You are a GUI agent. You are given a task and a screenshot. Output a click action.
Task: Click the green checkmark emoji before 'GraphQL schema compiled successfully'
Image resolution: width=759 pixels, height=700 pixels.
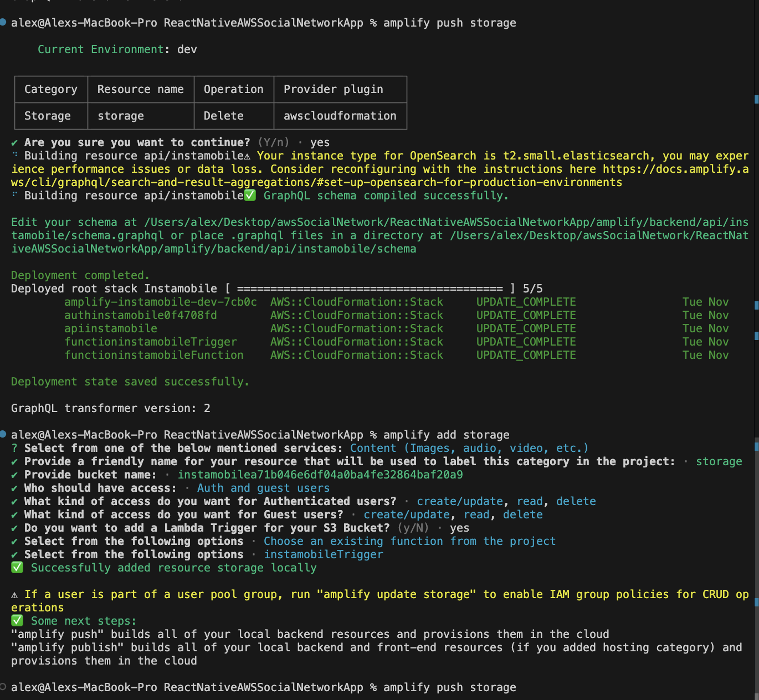coord(250,195)
